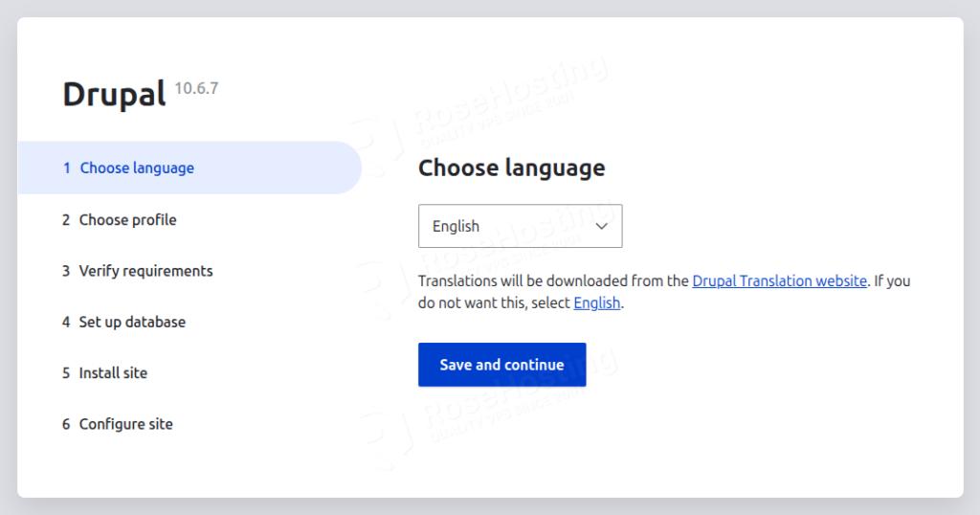Select the Verify requirements step

(x=137, y=271)
